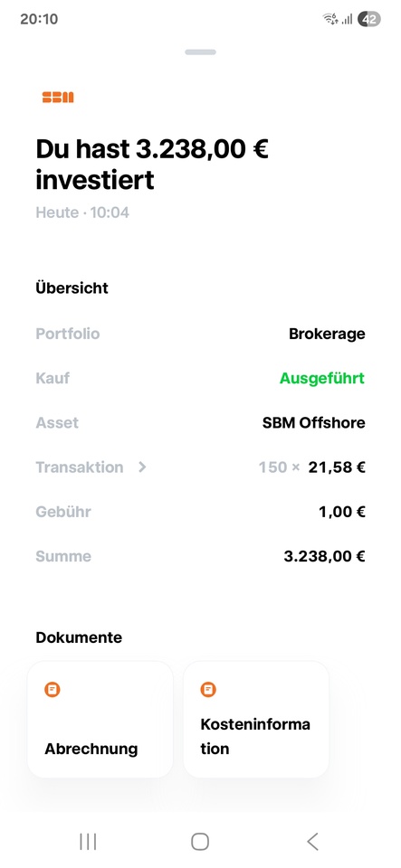Tap the sheet drag handle at top
Image resolution: width=401 pixels, height=868 pixels.
click(x=201, y=52)
